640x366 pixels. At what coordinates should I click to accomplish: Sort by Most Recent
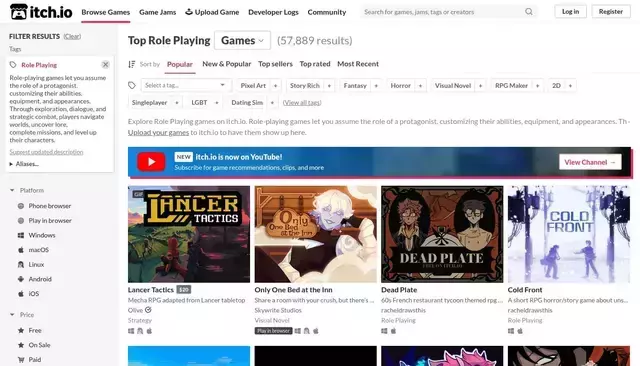tap(358, 64)
